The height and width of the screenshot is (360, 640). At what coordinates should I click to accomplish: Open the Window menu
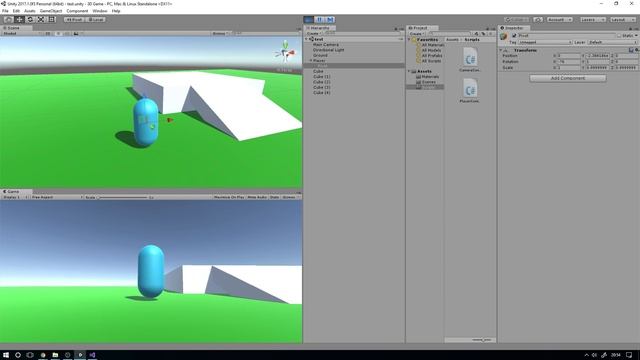(100, 11)
